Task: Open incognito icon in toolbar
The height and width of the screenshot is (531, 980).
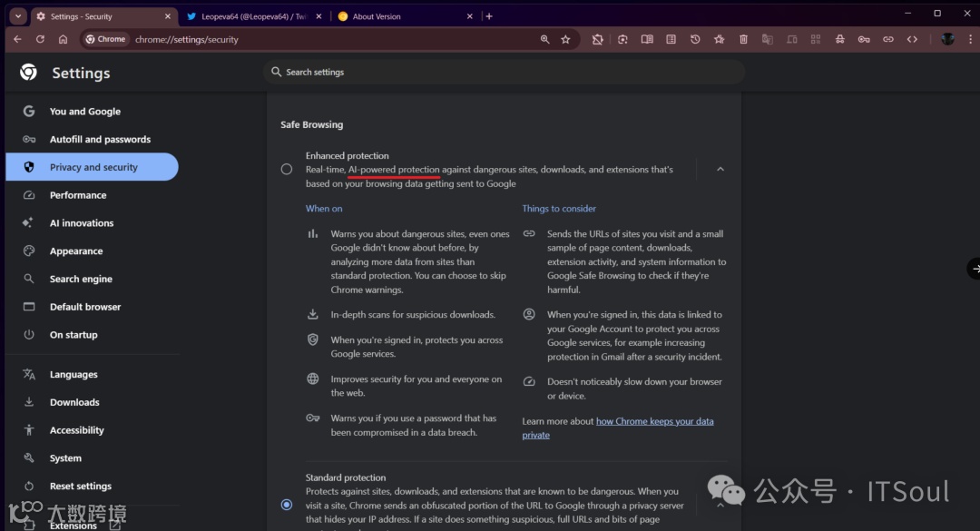Action: tap(840, 39)
